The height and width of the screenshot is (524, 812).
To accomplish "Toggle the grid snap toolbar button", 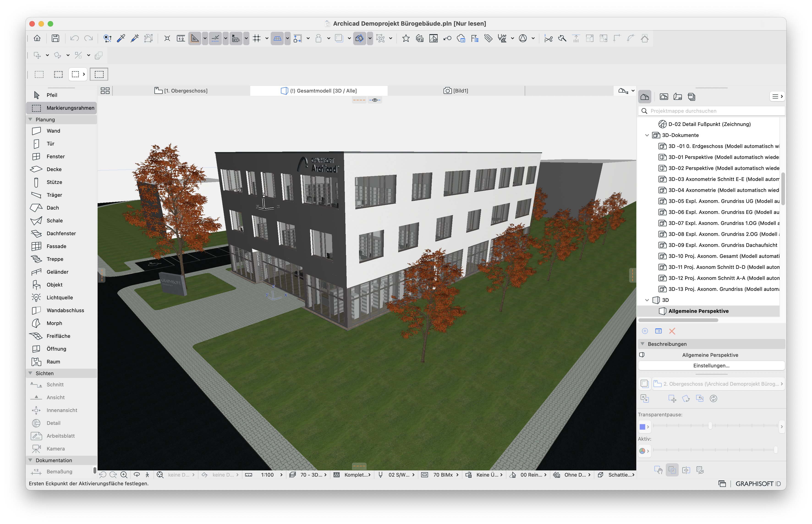I will coord(257,38).
